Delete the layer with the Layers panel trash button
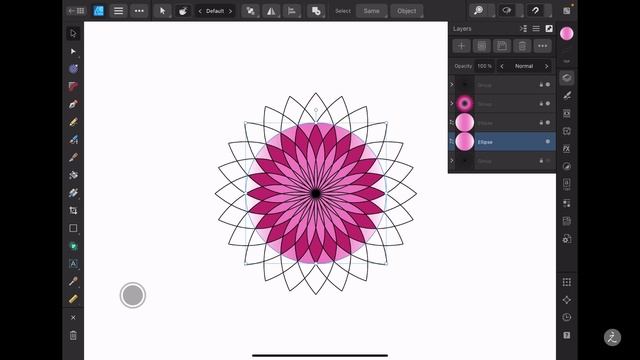640x360 pixels. 522,46
